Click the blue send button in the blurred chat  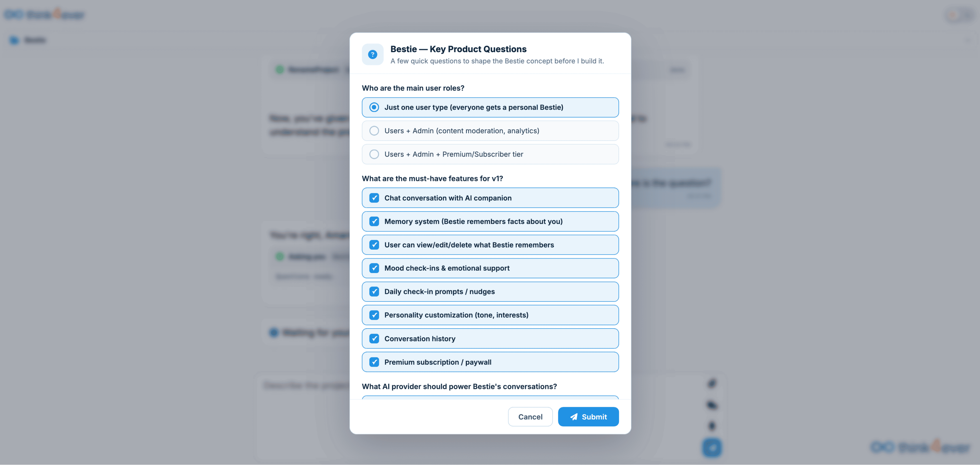(712, 448)
